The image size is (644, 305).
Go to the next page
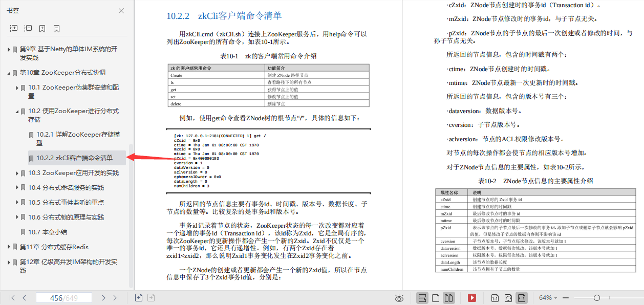coord(103,297)
